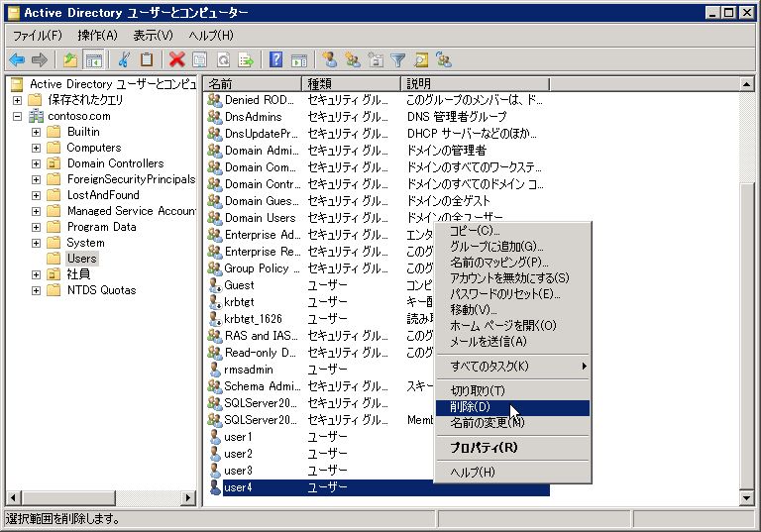This screenshot has width=761, height=532.
Task: Collapse the contoso.com node
Action: [18, 117]
